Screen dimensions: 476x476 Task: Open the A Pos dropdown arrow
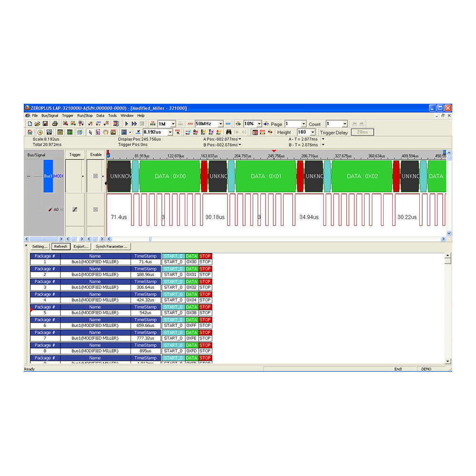[240, 139]
